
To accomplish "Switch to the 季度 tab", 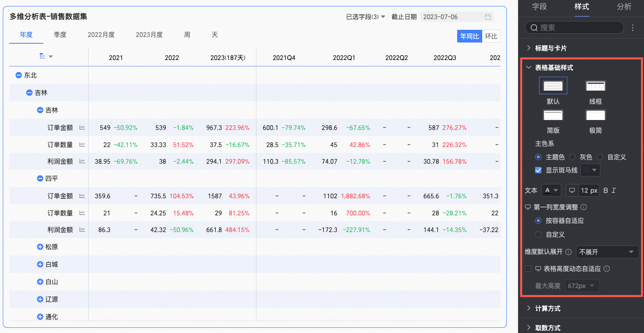I will pos(60,35).
